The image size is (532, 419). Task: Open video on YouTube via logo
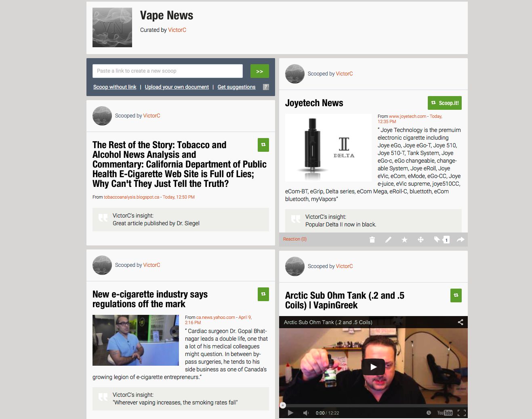[445, 413]
